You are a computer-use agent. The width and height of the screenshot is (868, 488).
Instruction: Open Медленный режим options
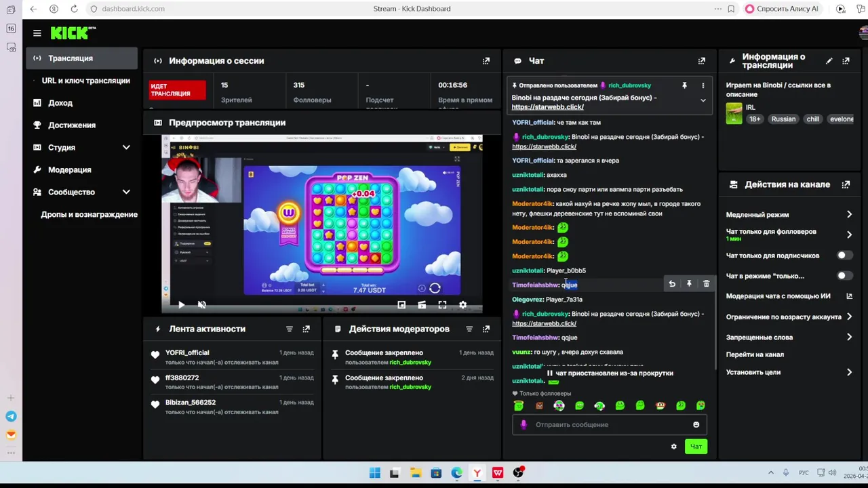point(789,215)
